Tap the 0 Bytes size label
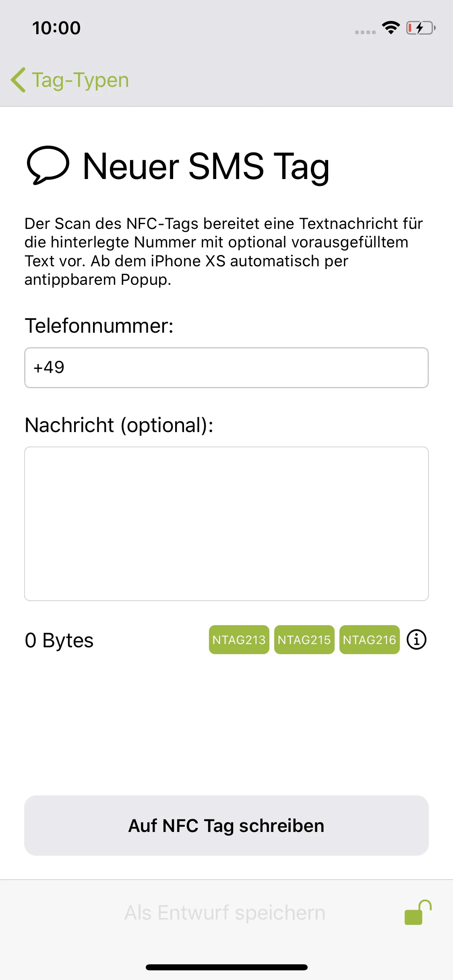 click(x=59, y=640)
